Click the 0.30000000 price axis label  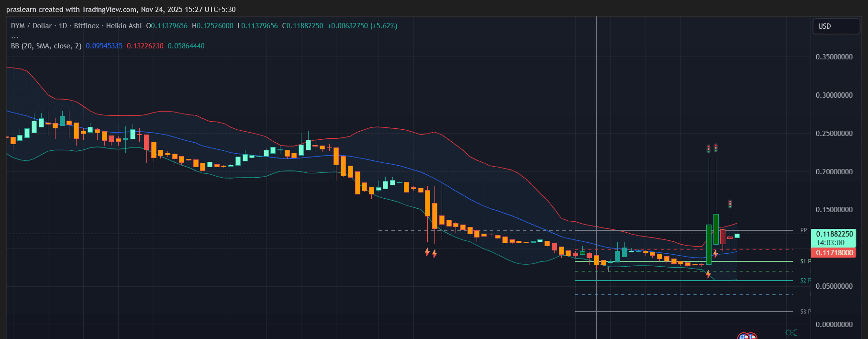coord(834,95)
